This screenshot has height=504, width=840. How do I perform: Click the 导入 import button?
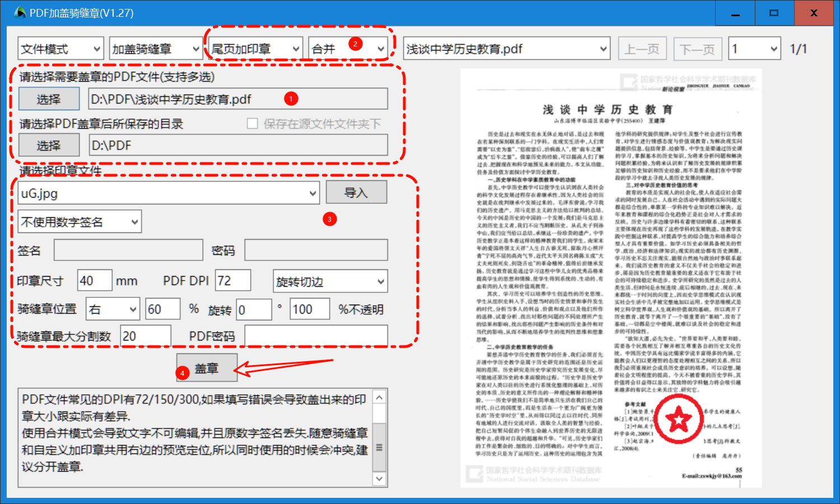coord(356,193)
